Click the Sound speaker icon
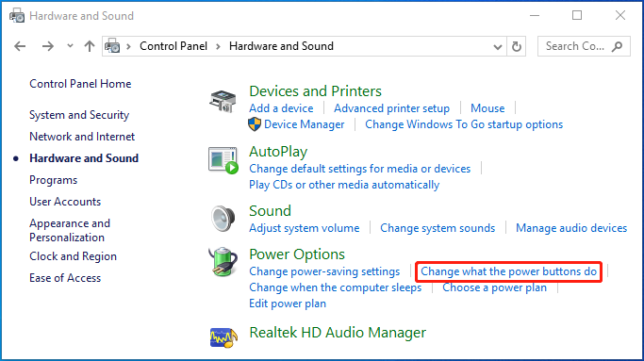The width and height of the screenshot is (644, 361). coord(223,219)
